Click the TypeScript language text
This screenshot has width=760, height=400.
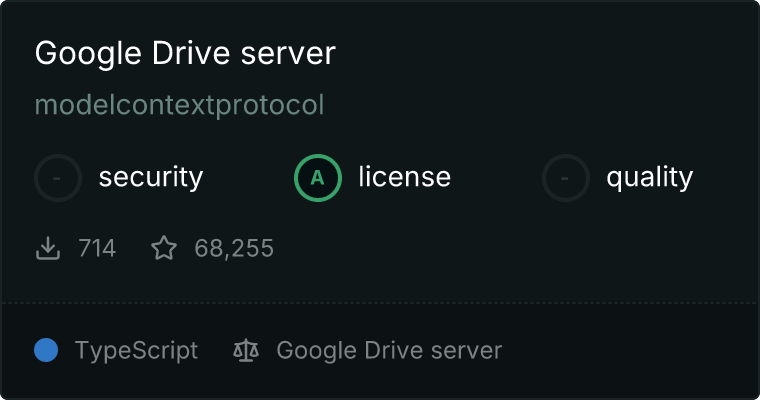[137, 351]
